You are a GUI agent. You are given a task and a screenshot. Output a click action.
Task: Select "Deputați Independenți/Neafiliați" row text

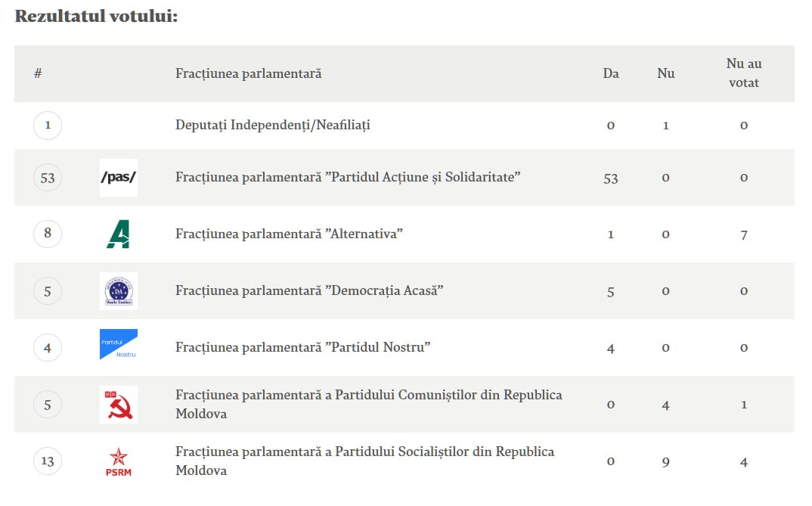coord(272,125)
